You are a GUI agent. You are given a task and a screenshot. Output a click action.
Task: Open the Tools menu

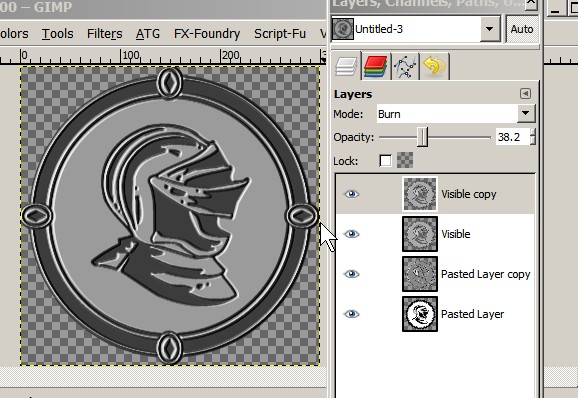pyautogui.click(x=58, y=34)
